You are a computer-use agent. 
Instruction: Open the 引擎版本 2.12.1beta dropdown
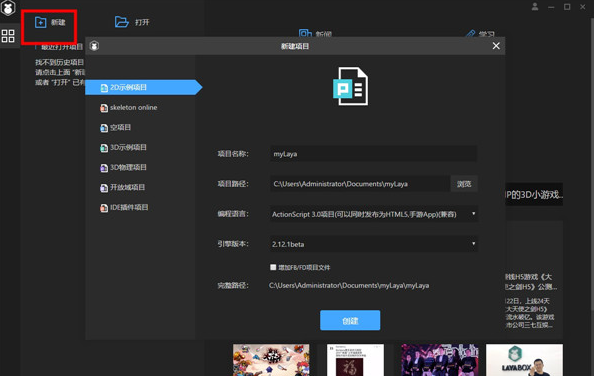(374, 244)
